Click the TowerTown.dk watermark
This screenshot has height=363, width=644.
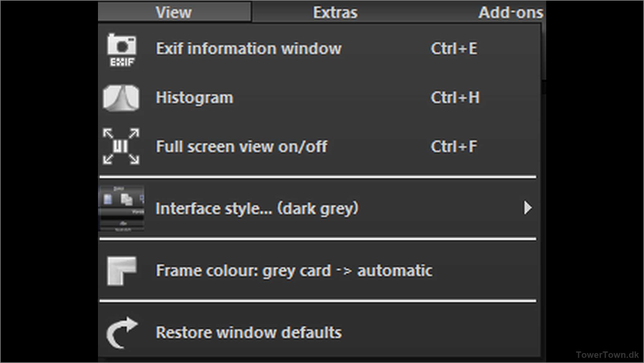(607, 355)
